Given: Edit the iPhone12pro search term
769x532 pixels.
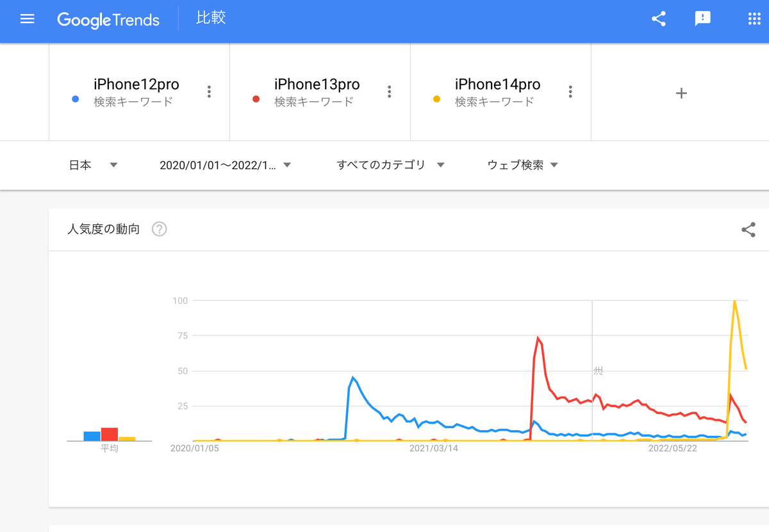Looking at the screenshot, I should click(x=136, y=84).
